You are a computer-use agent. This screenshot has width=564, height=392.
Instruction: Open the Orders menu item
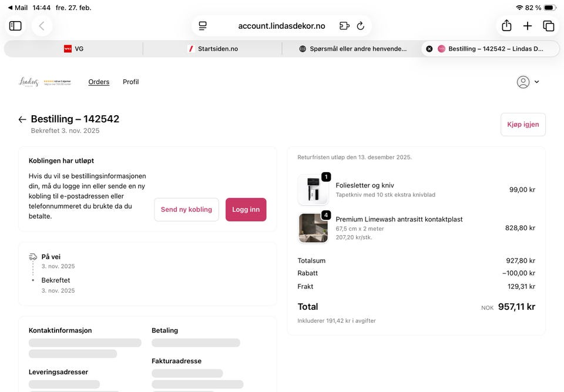99,82
